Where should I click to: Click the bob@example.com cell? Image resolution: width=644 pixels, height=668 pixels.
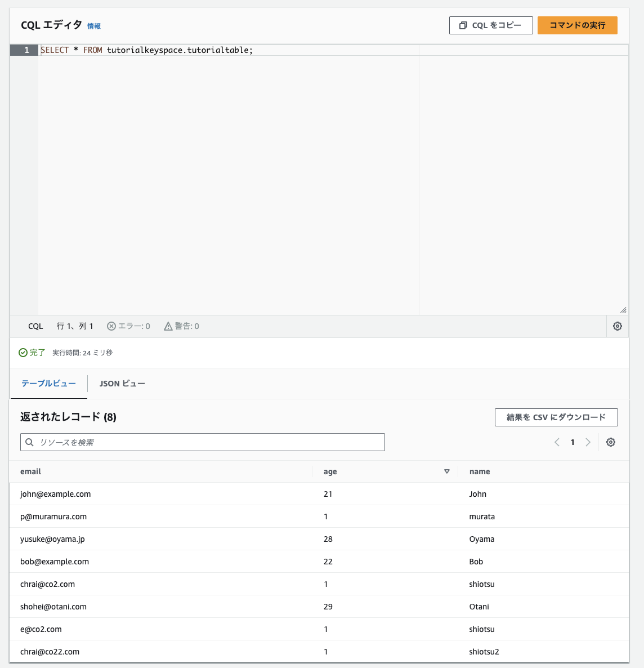pos(55,562)
